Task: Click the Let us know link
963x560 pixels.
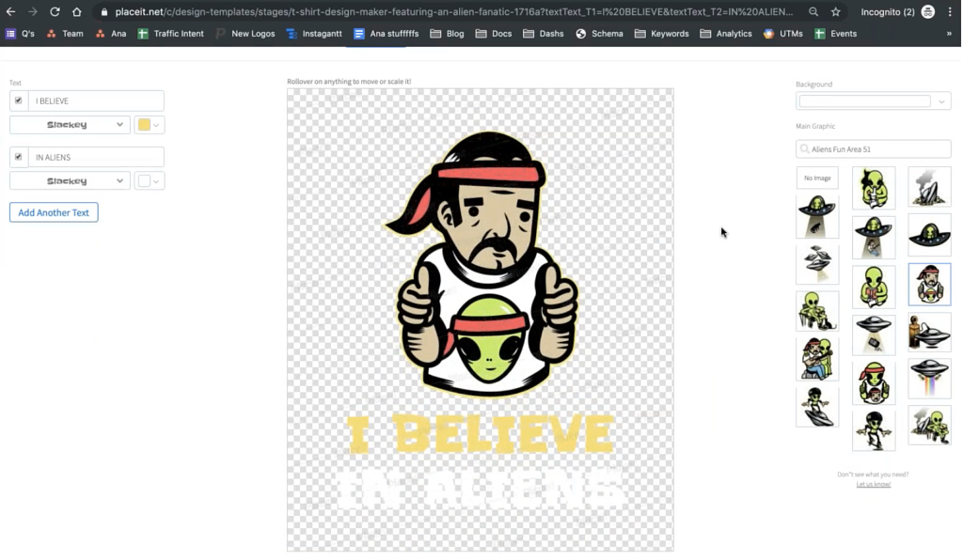Action: click(872, 483)
